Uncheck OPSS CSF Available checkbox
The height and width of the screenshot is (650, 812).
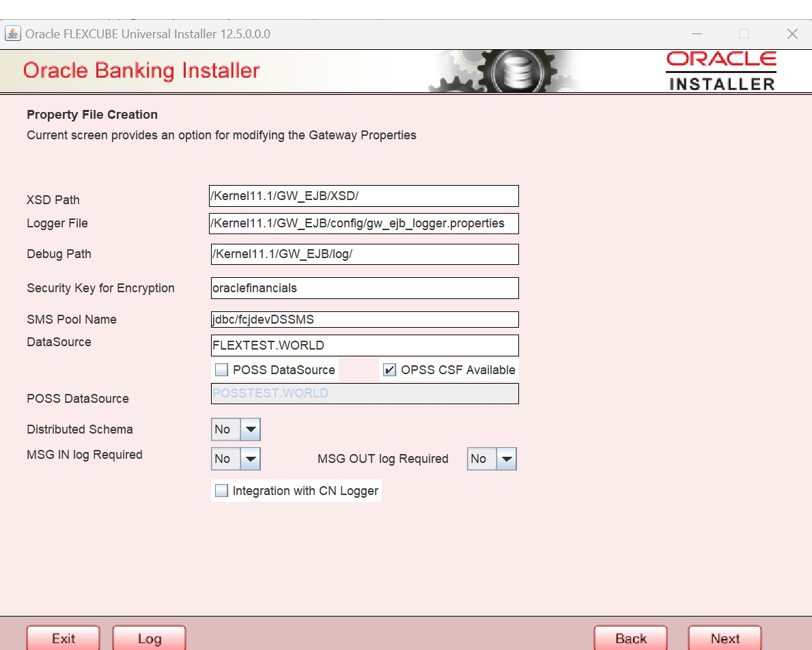tap(389, 370)
